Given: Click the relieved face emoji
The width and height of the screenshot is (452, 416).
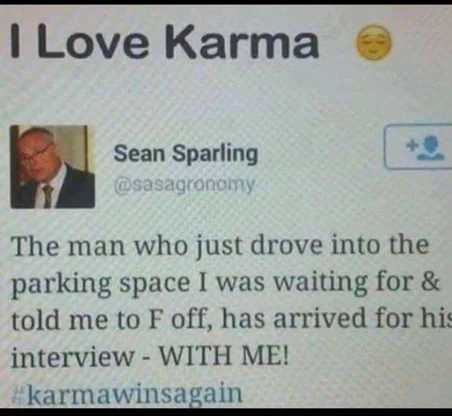Looking at the screenshot, I should pos(375,42).
